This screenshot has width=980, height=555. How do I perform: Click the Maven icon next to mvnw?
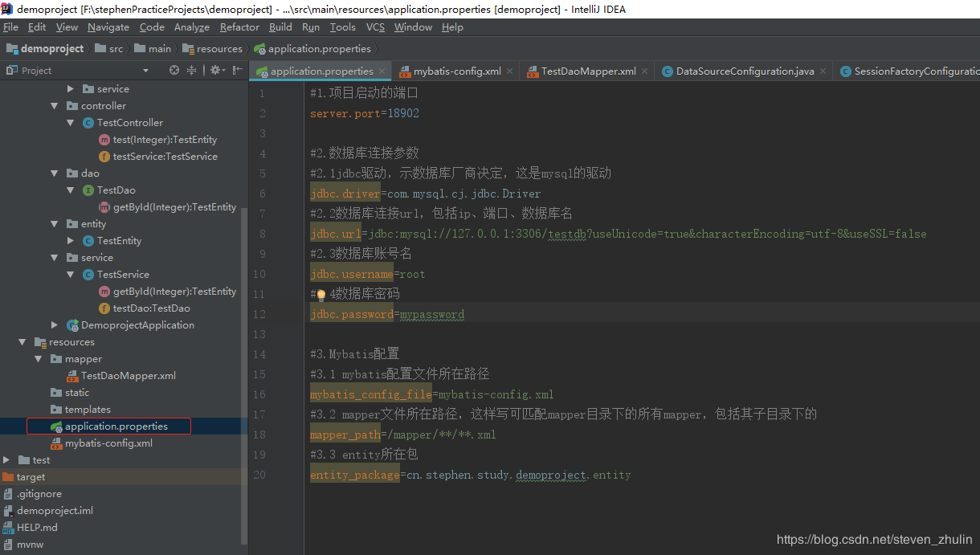click(x=7, y=544)
